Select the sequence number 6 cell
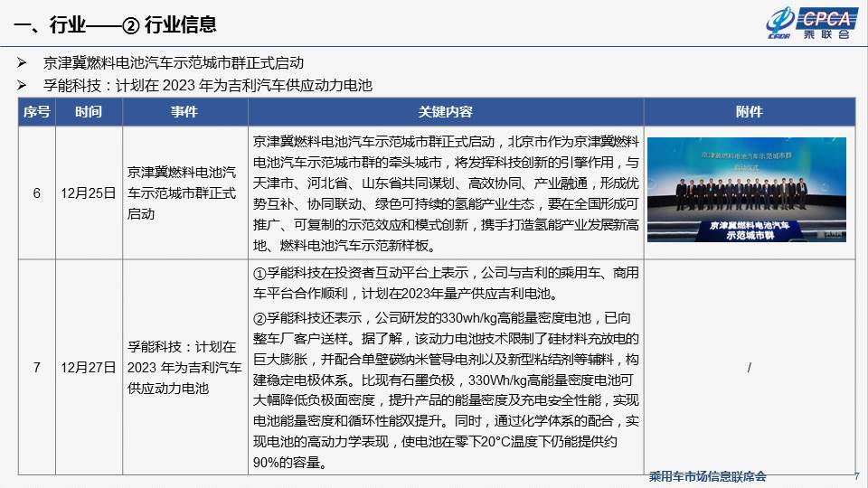868x488 pixels. [36, 193]
